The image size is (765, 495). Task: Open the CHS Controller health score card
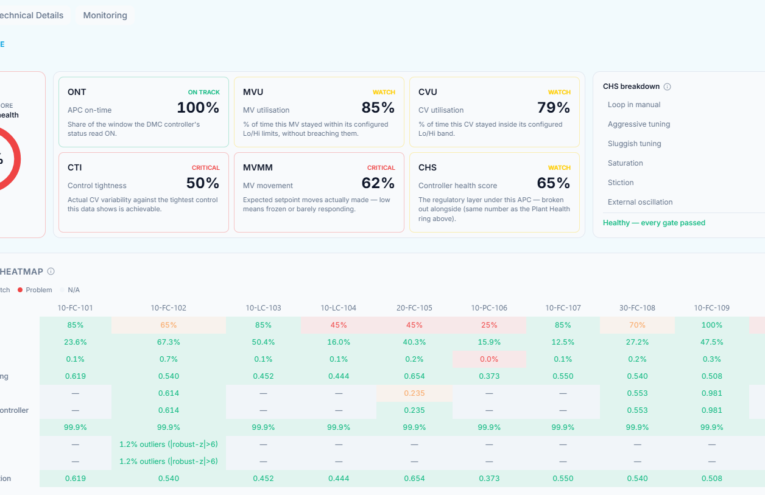[494, 192]
